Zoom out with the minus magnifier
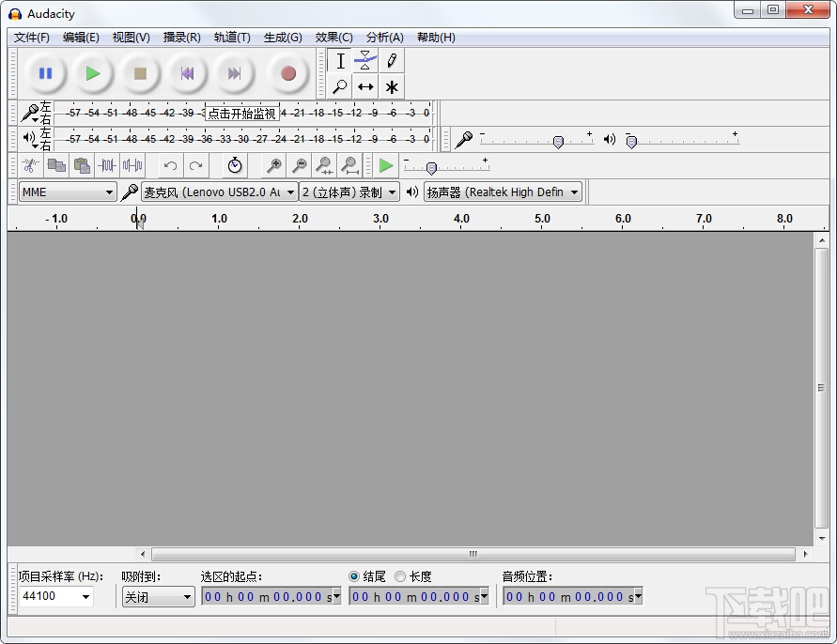The image size is (837, 644). (x=300, y=166)
